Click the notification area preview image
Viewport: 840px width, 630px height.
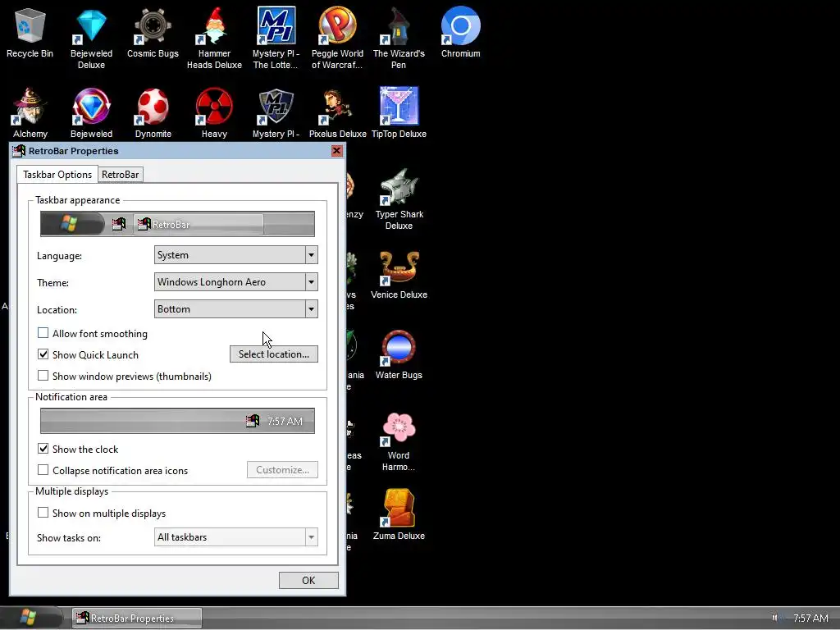177,421
